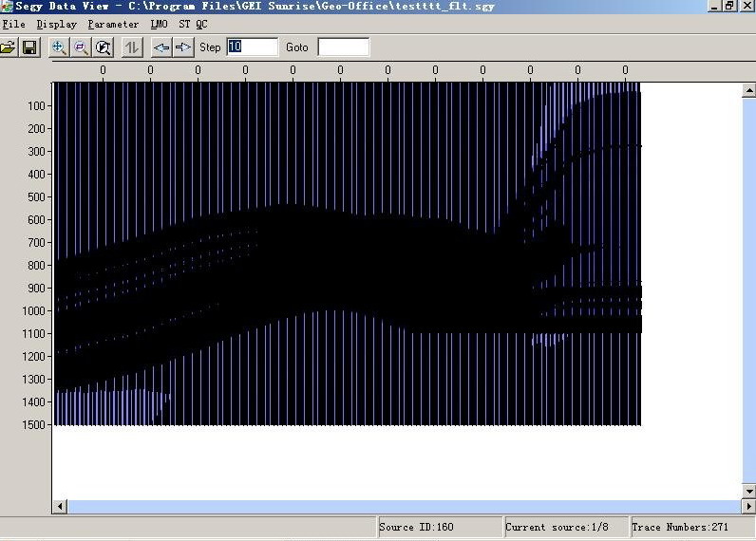The image size is (756, 541).
Task: Restore the window with restore button
Action: (729, 6)
